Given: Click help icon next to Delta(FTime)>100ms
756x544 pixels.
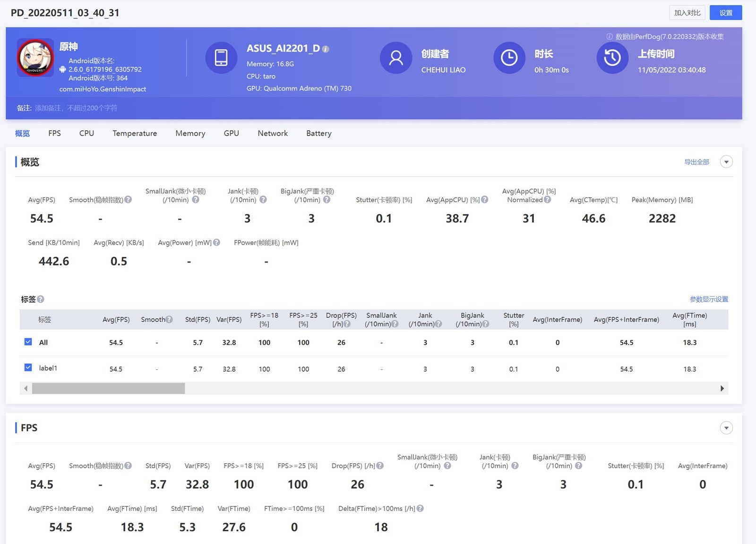Looking at the screenshot, I should 420,509.
